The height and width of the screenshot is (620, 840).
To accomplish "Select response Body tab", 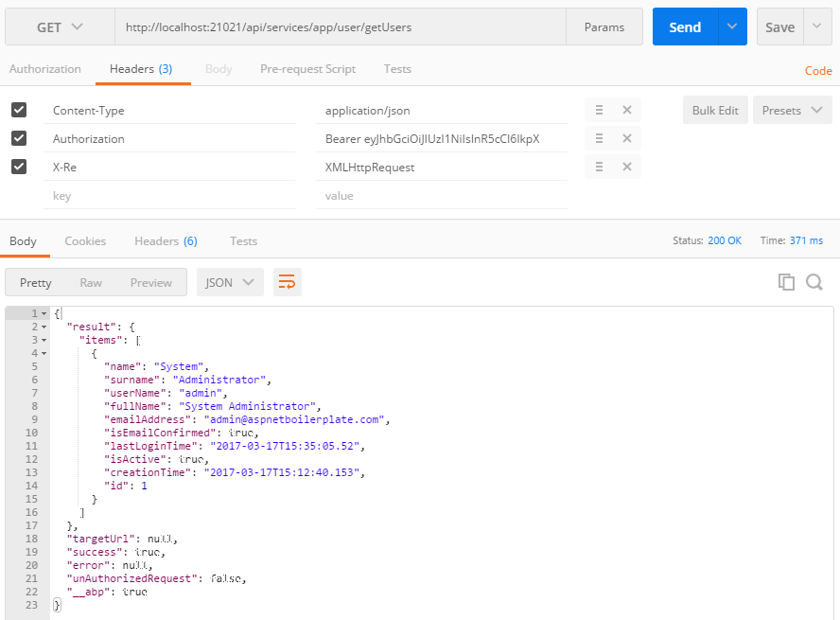I will pyautogui.click(x=23, y=241).
